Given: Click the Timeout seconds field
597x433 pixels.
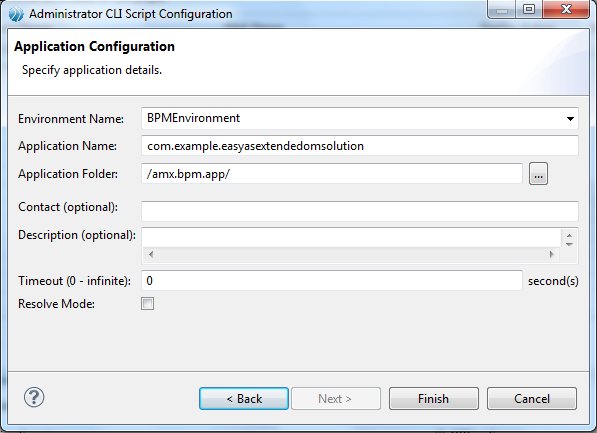Looking at the screenshot, I should [332, 281].
